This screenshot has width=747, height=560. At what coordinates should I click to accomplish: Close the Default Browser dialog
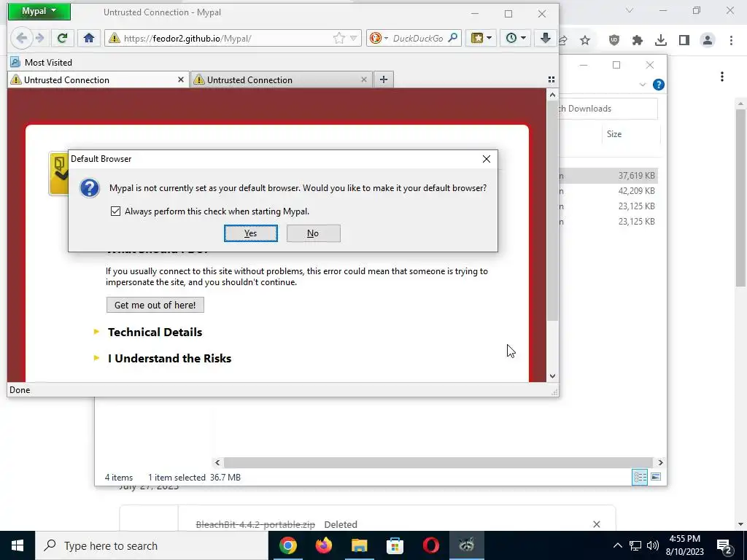coord(486,159)
